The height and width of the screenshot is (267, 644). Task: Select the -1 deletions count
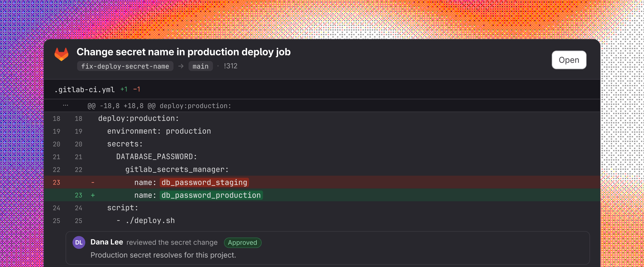(137, 89)
